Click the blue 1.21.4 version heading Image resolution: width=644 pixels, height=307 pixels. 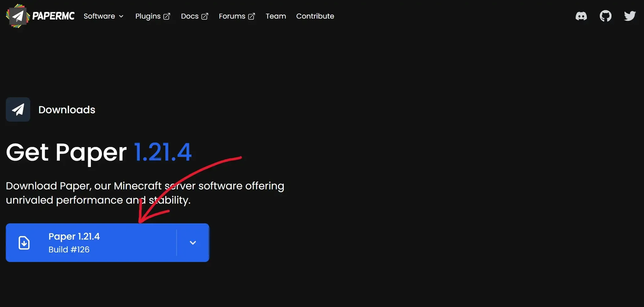[163, 153]
